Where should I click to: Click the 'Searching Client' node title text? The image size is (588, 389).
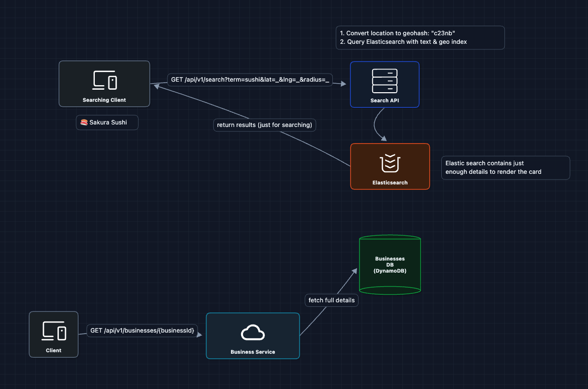(x=104, y=100)
